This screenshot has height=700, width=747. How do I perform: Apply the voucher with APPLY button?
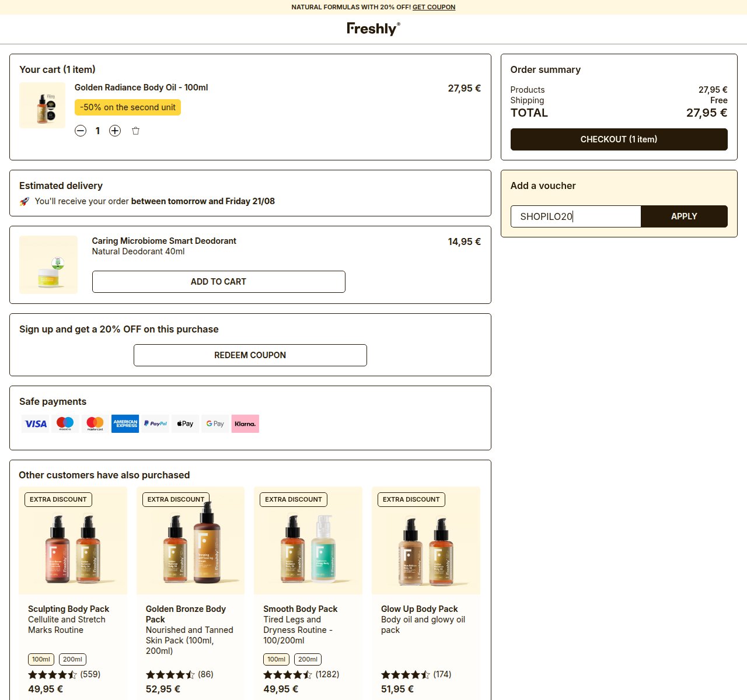[684, 216]
